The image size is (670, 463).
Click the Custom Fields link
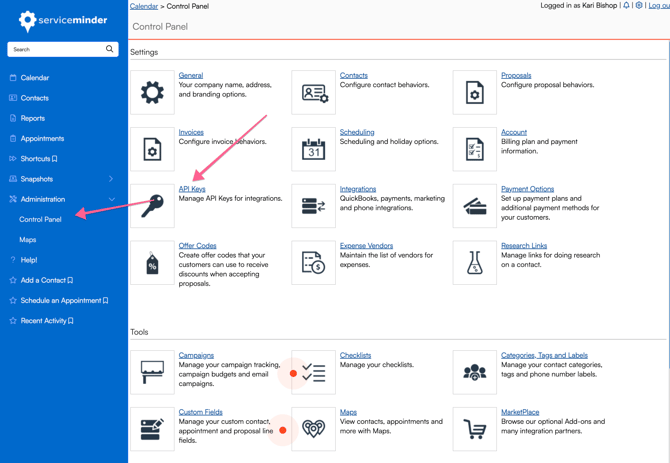[200, 412]
